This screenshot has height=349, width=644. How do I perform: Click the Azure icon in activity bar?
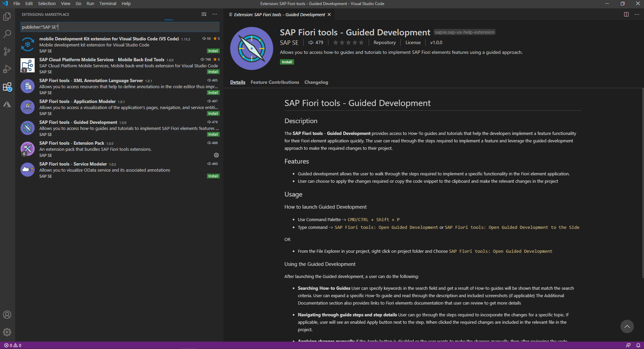tap(7, 104)
